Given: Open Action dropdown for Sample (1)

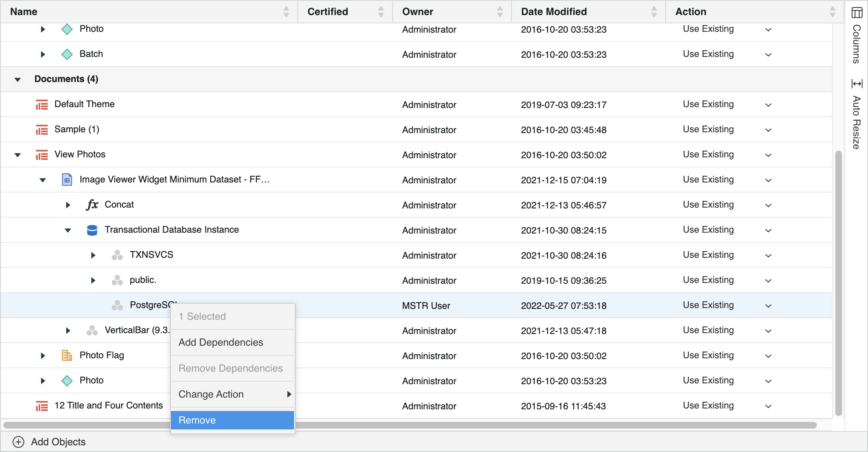Looking at the screenshot, I should (x=768, y=130).
